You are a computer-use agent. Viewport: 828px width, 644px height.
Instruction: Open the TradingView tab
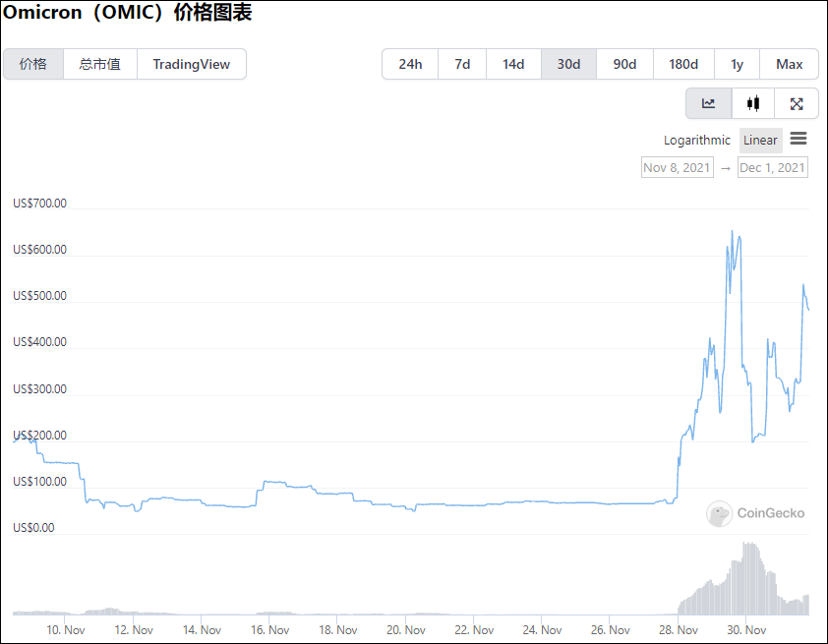pyautogui.click(x=192, y=64)
